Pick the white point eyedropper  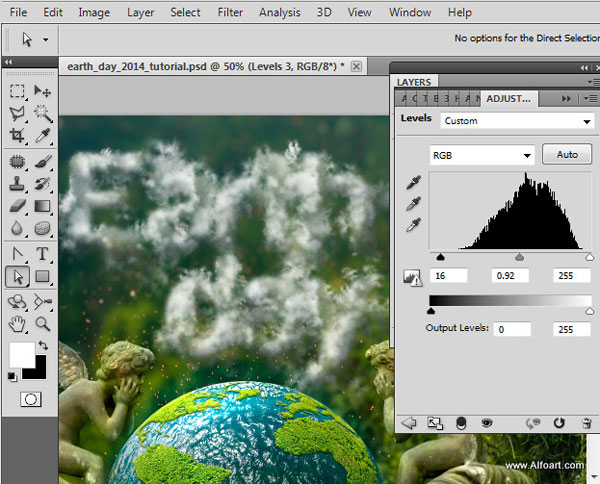414,225
